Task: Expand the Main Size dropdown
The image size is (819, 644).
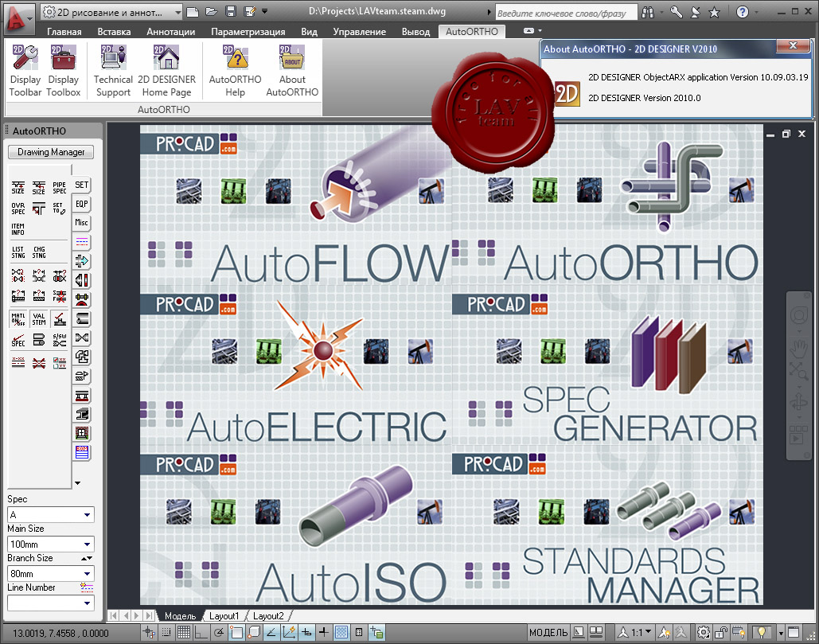Action: 88,544
